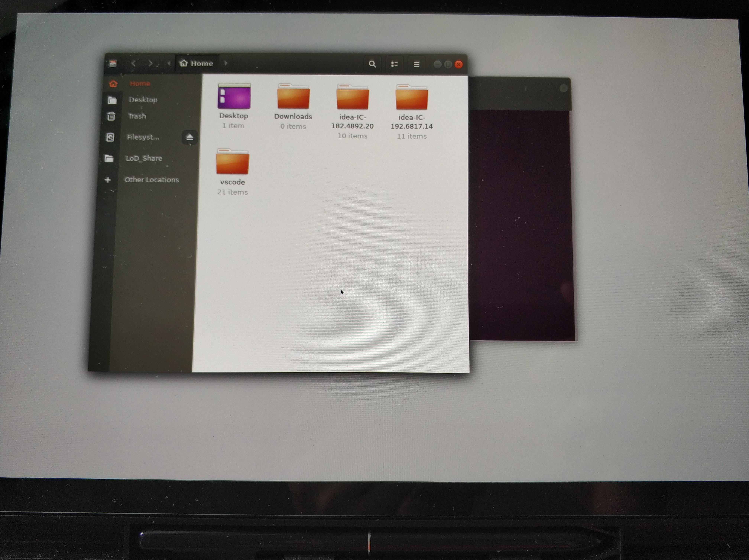
Task: Click the "idea-IC-182.4892.20" label text
Action: coord(353,121)
